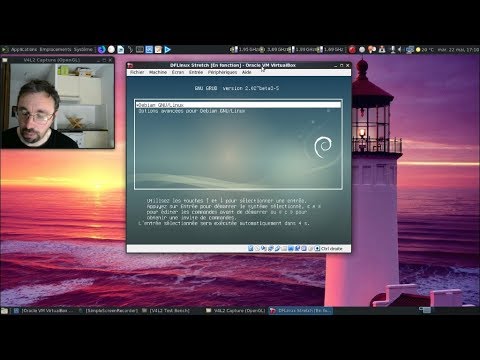Open the Emplacements panel menu
The height and width of the screenshot is (360, 480).
point(55,49)
